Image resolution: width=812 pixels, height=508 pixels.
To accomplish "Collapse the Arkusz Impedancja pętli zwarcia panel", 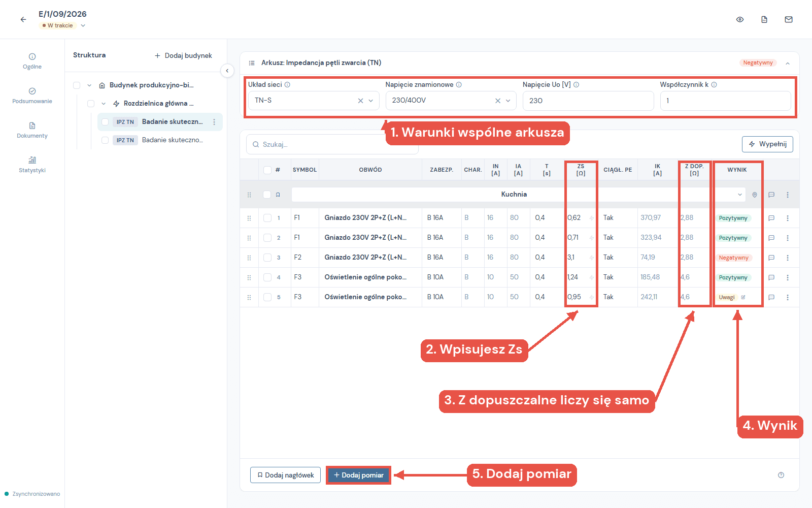I will 788,63.
